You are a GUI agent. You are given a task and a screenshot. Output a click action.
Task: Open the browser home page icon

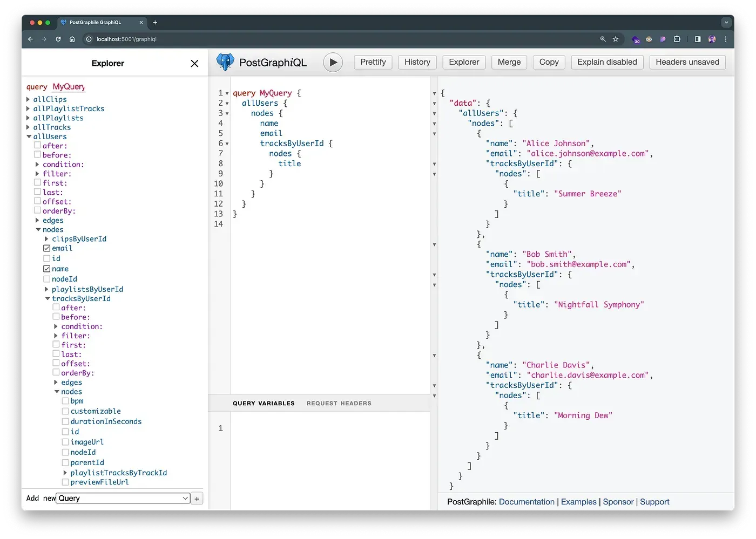pyautogui.click(x=72, y=39)
